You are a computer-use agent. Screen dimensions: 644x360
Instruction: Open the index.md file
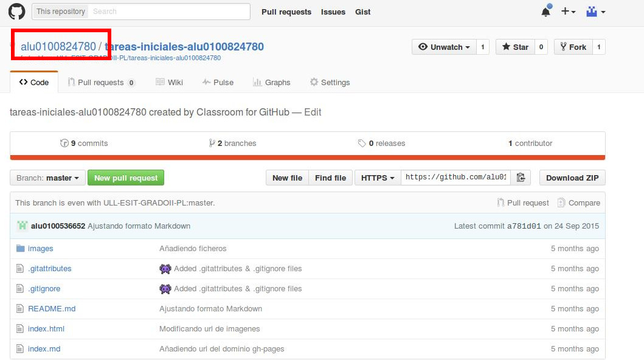[44, 349]
